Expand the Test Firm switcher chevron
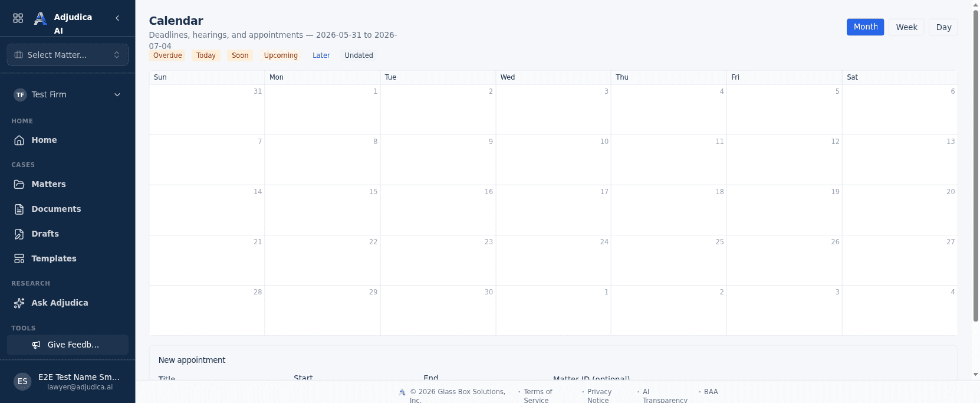This screenshot has width=980, height=403. click(x=117, y=94)
